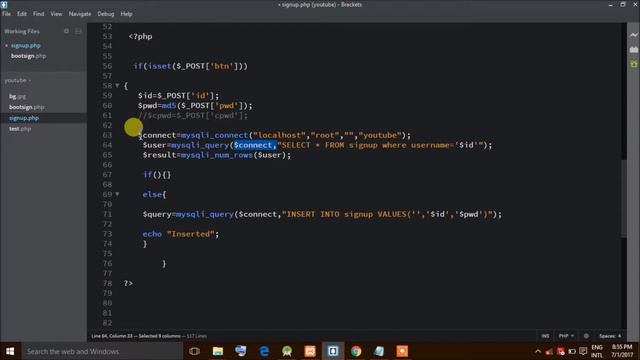Toggle INS insert mode in status bar
Viewport: 640px width, 360px height.
(545, 336)
